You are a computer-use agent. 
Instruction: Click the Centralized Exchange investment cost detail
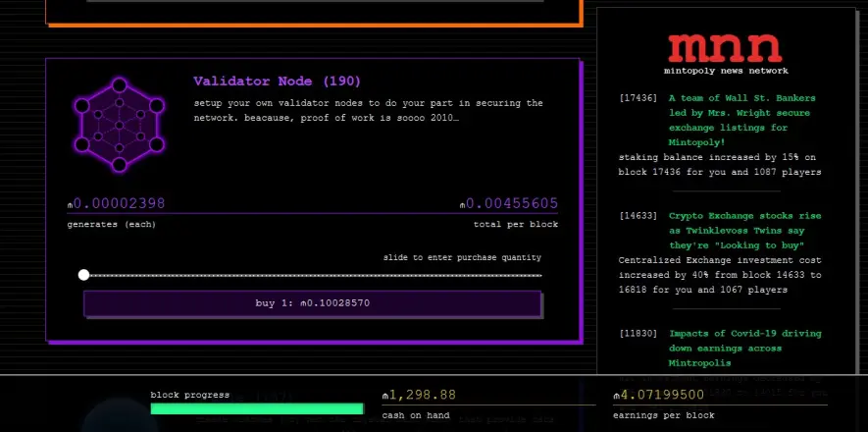point(720,275)
